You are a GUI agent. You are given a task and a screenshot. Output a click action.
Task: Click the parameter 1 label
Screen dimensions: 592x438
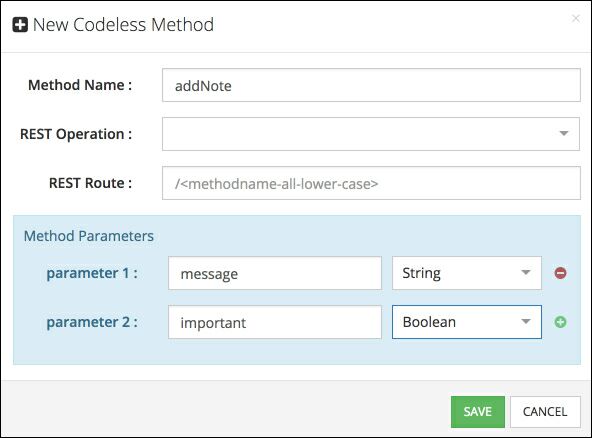click(x=92, y=273)
